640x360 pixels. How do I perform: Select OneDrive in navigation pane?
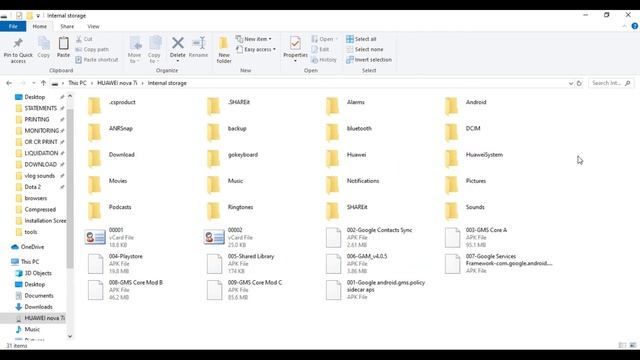point(28,247)
